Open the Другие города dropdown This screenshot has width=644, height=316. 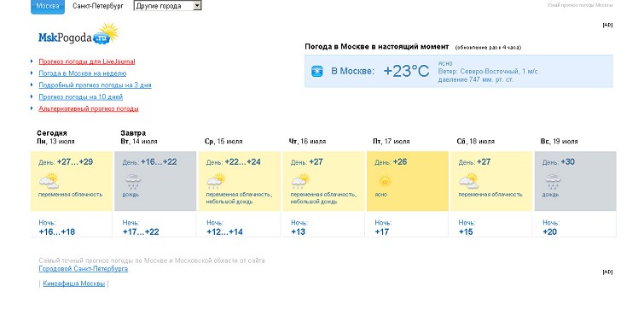click(x=167, y=6)
